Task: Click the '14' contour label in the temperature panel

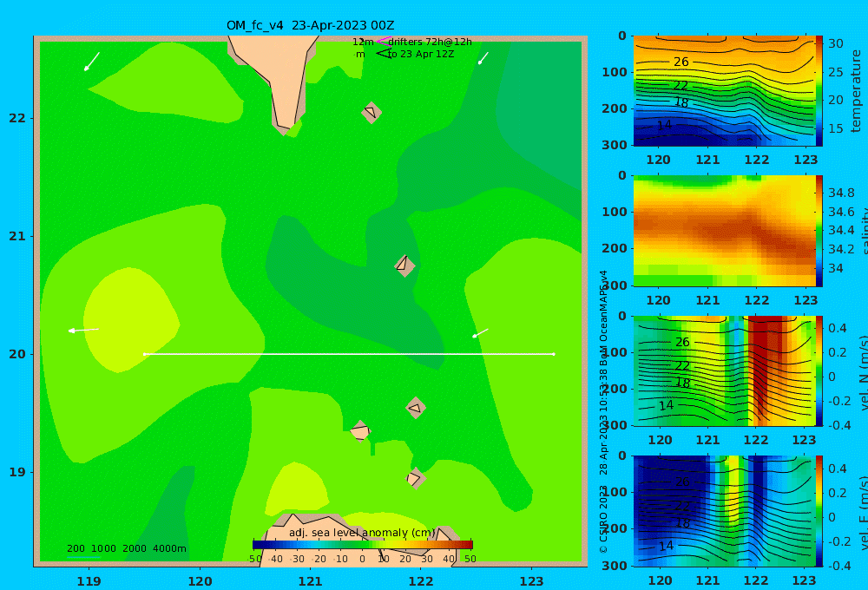Action: coord(664,125)
